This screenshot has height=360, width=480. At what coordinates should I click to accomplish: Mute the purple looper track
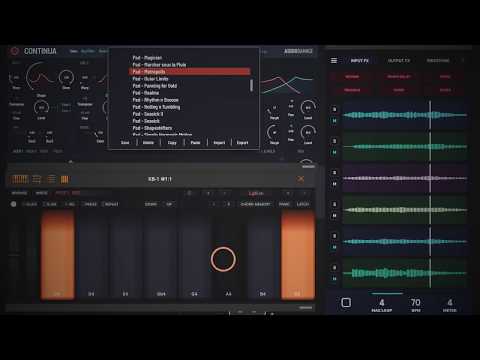(334, 184)
